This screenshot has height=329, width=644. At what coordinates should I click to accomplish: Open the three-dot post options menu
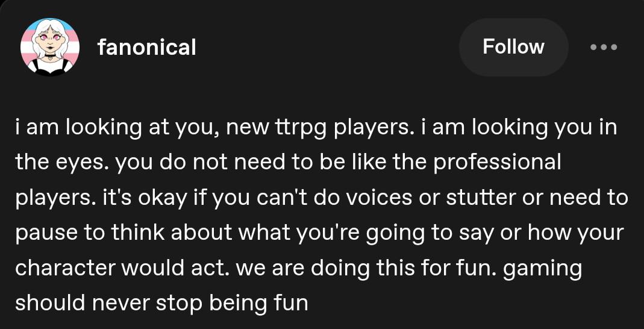tap(604, 47)
